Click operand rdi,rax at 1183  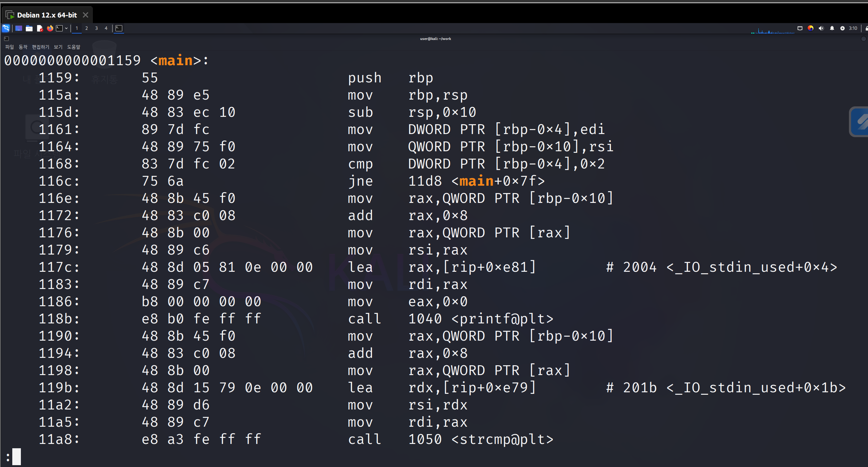pyautogui.click(x=438, y=285)
